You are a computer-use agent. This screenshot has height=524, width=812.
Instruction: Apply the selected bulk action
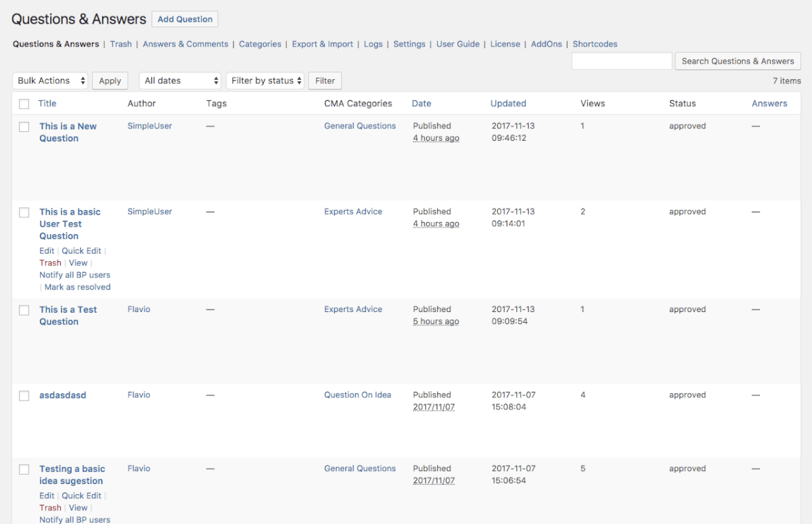pos(110,81)
